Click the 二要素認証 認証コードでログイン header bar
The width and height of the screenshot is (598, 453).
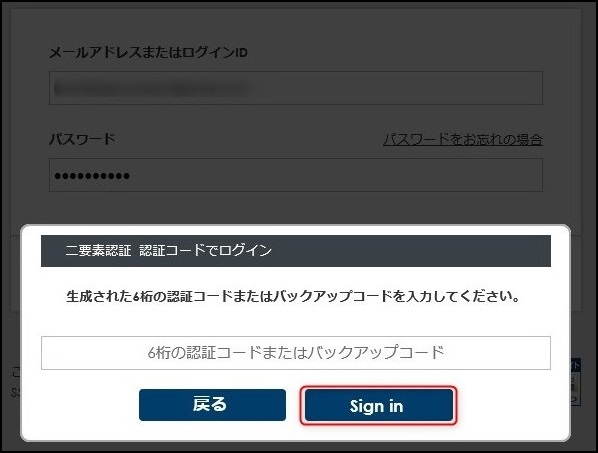pyautogui.click(x=296, y=251)
